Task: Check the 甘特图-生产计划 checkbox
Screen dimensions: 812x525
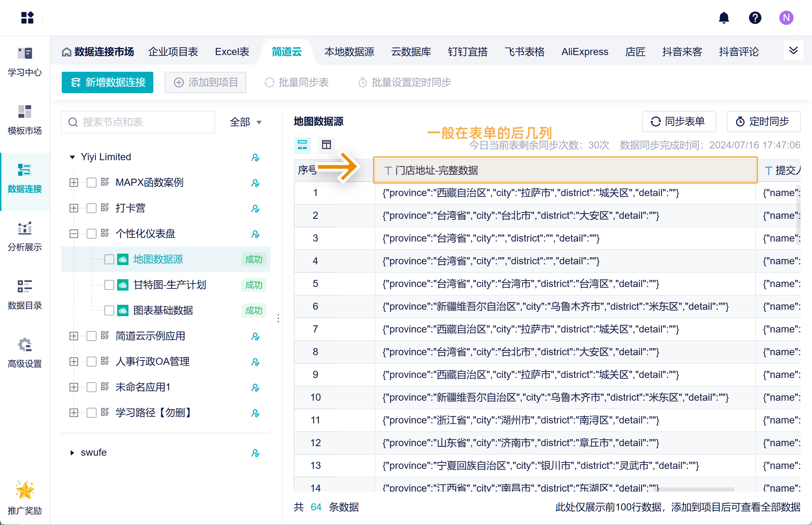Action: coord(109,285)
